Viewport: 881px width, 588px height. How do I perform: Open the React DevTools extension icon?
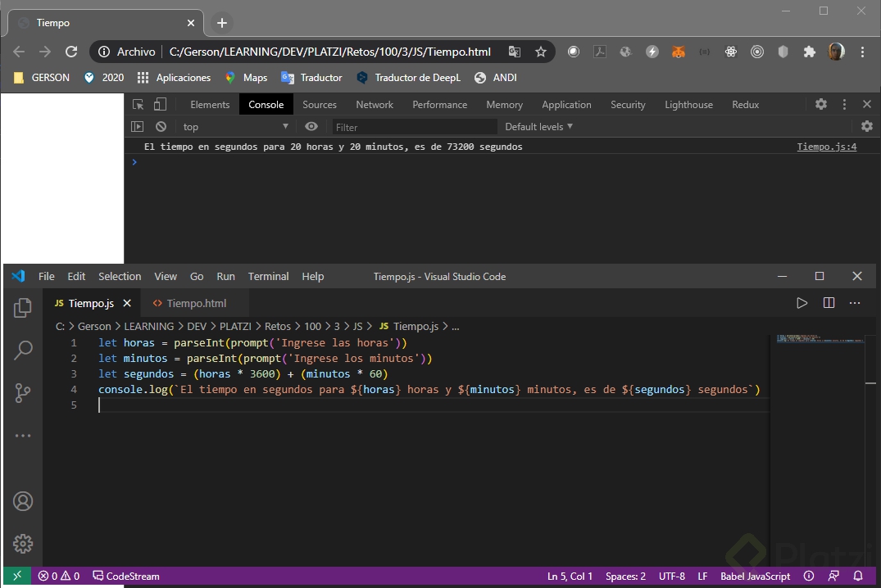click(730, 52)
